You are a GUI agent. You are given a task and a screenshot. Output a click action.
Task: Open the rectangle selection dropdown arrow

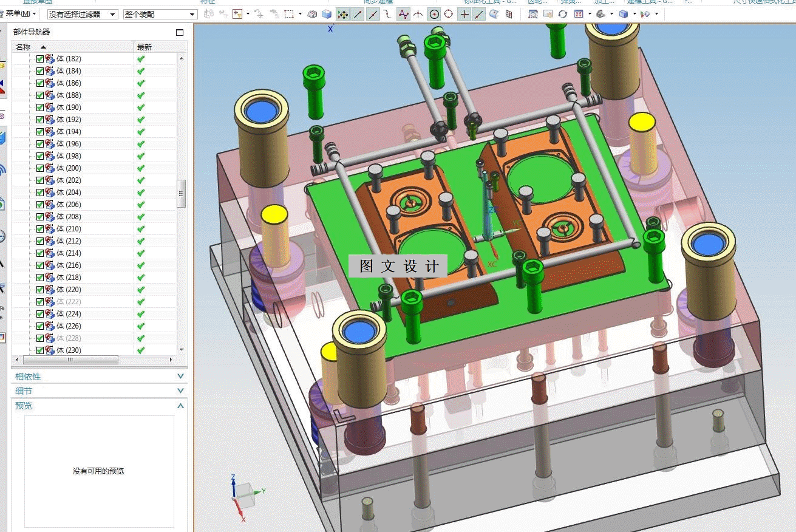click(300, 14)
